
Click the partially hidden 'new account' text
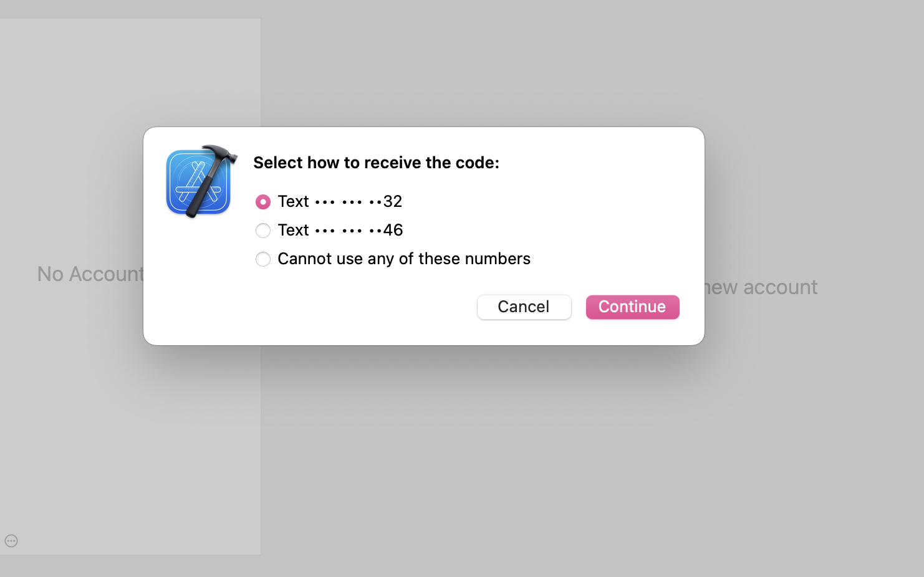click(762, 287)
